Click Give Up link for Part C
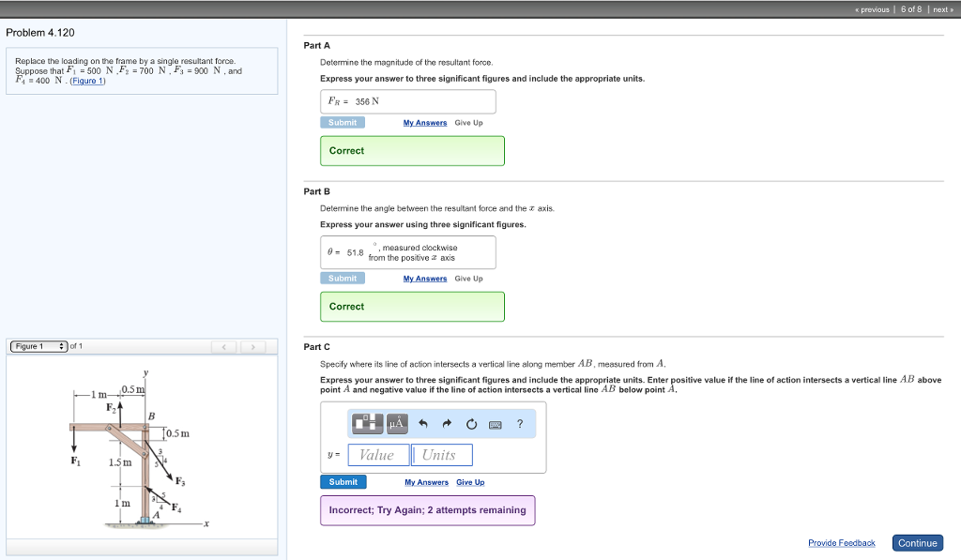Screen dimensions: 961x560 pos(470,482)
